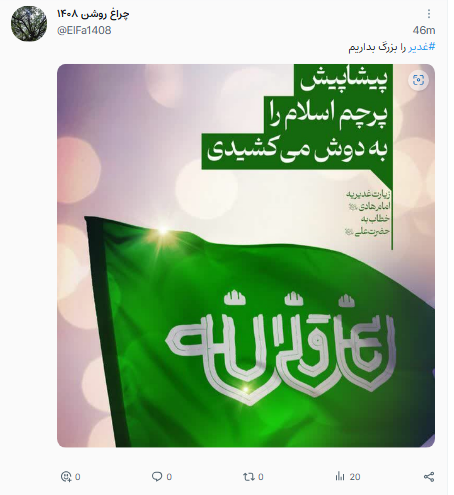Click the vertical scrollbar on right edge
The image size is (454, 495).
[451, 247]
